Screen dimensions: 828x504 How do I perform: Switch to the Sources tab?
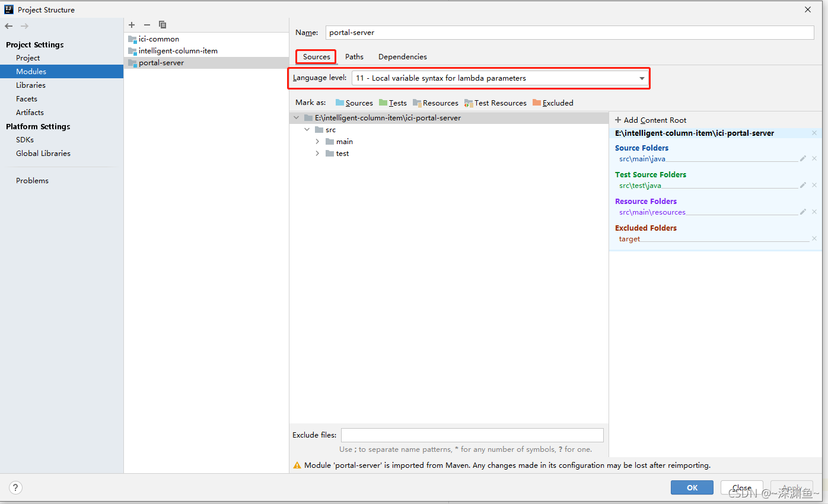tap(316, 56)
